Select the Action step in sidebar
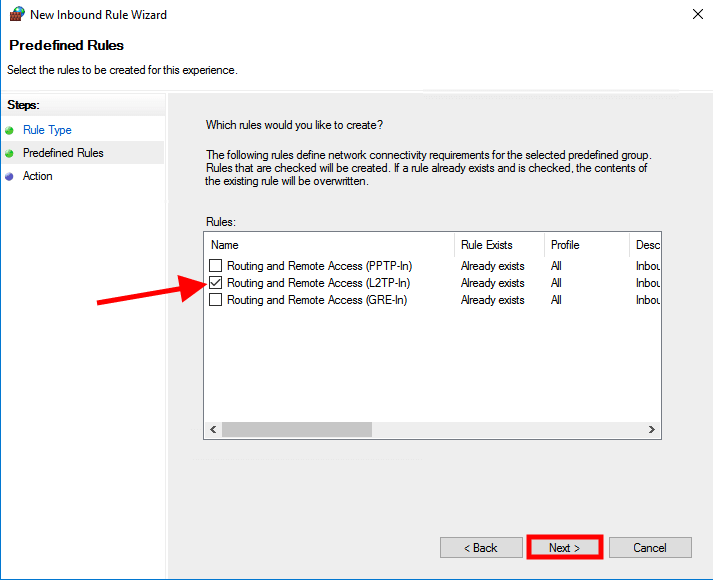The height and width of the screenshot is (580, 713). pos(38,176)
